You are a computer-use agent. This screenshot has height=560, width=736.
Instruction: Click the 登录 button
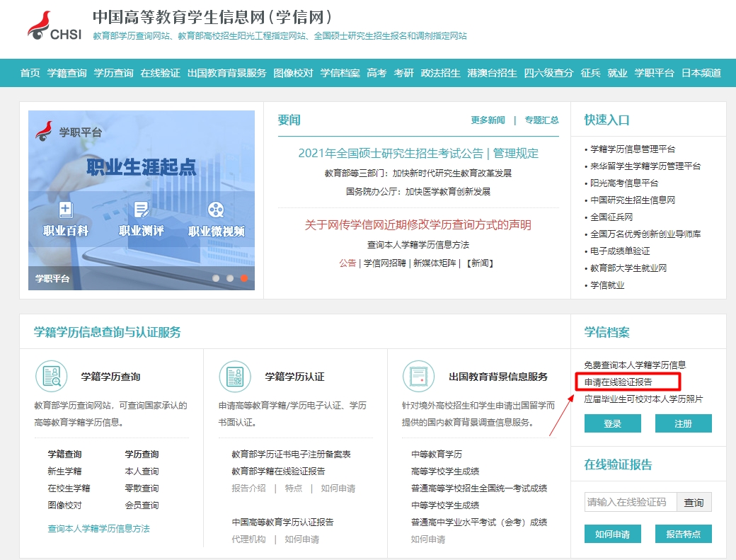613,423
